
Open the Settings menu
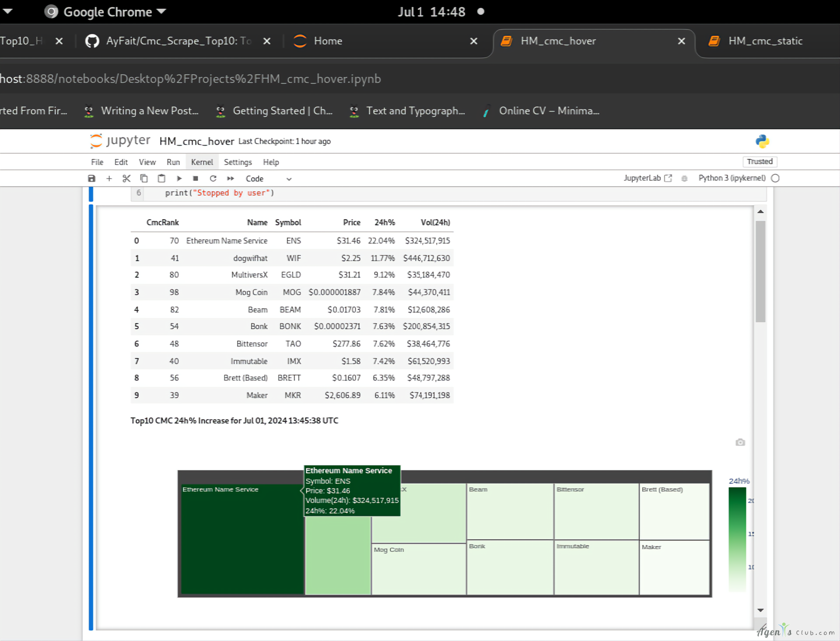point(238,162)
